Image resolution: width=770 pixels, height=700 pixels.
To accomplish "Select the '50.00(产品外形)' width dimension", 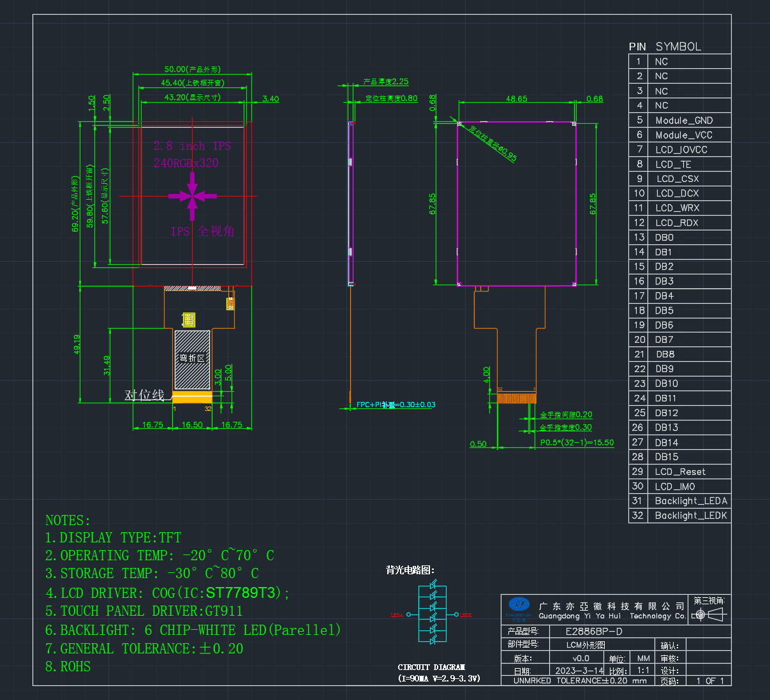I will 192,69.
